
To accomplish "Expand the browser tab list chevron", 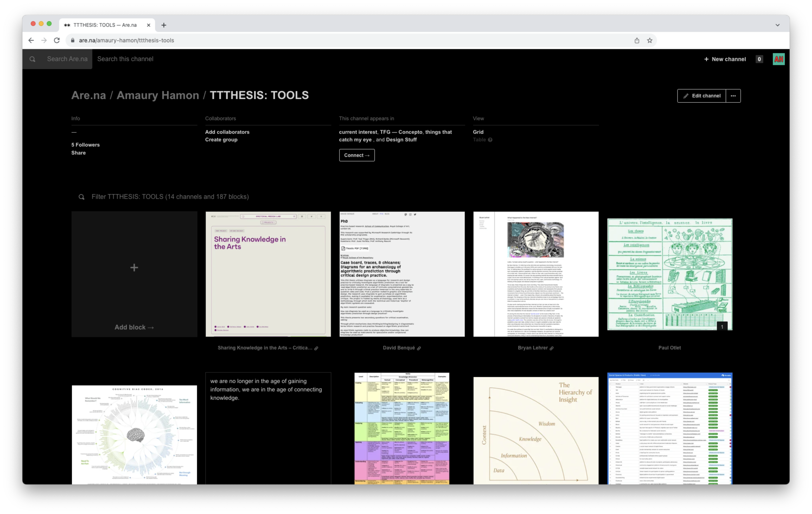I will point(777,25).
